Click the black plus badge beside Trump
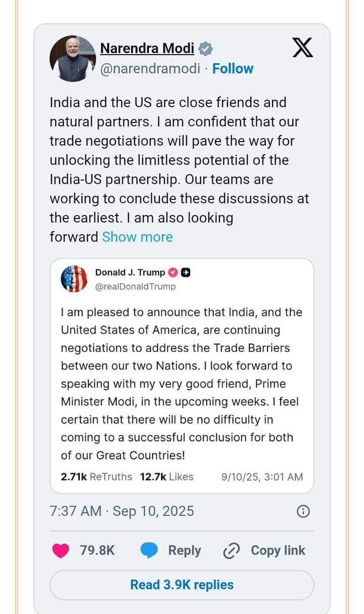Image resolution: width=364 pixels, height=614 pixels. pos(186,272)
